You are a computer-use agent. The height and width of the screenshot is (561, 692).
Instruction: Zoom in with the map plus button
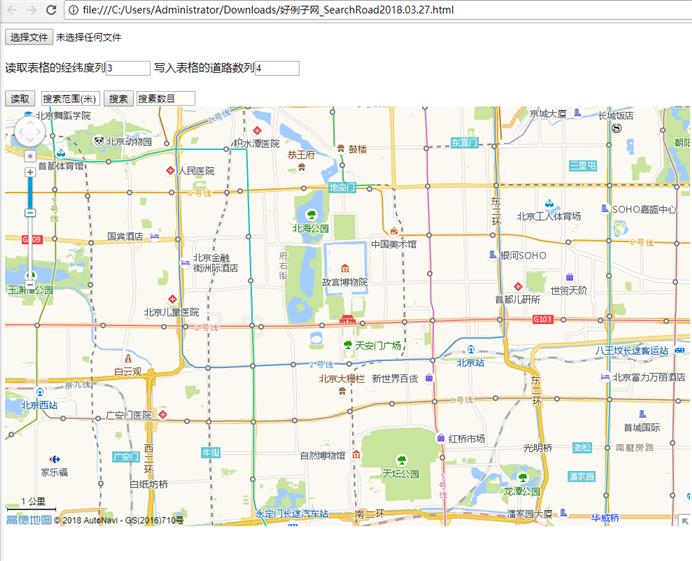point(30,172)
